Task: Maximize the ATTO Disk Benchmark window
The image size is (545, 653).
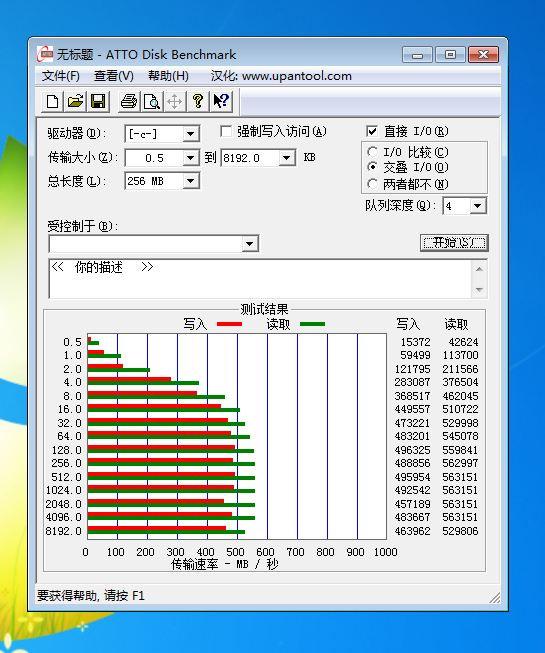Action: click(x=450, y=55)
